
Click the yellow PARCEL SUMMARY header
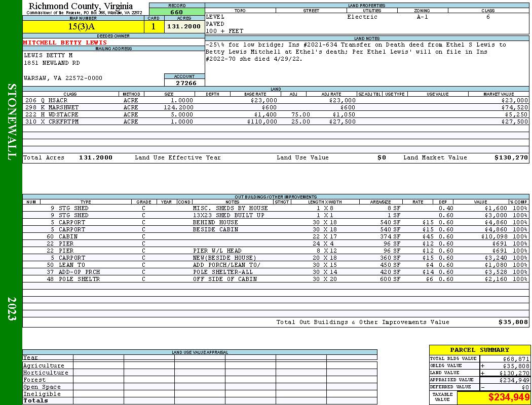479,350
